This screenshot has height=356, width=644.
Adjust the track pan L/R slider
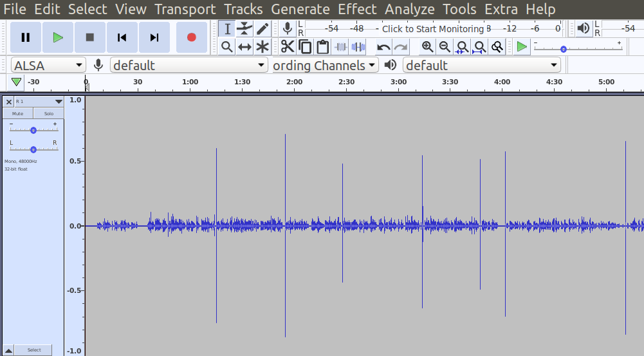coord(33,149)
